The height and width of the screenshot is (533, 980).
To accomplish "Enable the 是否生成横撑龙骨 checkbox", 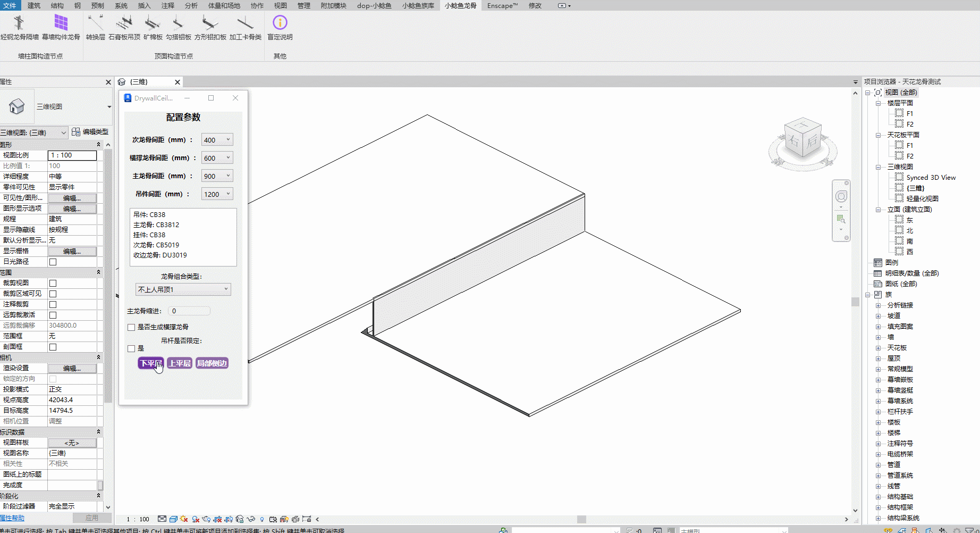I will click(x=131, y=327).
